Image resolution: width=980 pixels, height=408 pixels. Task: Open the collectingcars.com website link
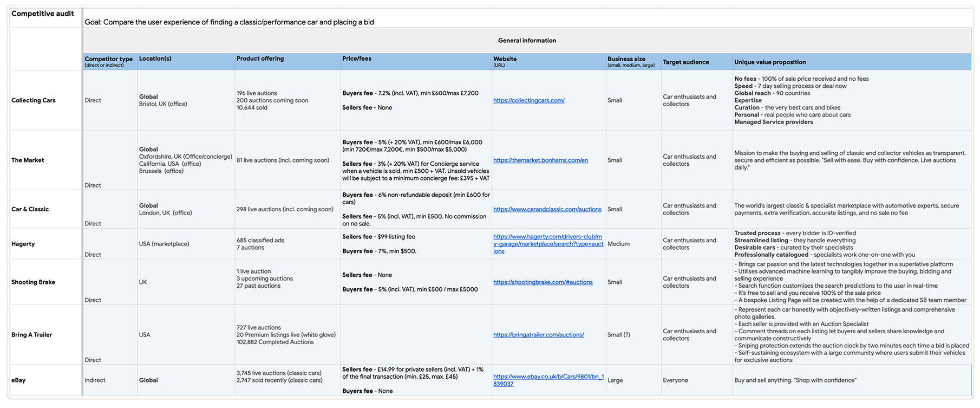528,100
